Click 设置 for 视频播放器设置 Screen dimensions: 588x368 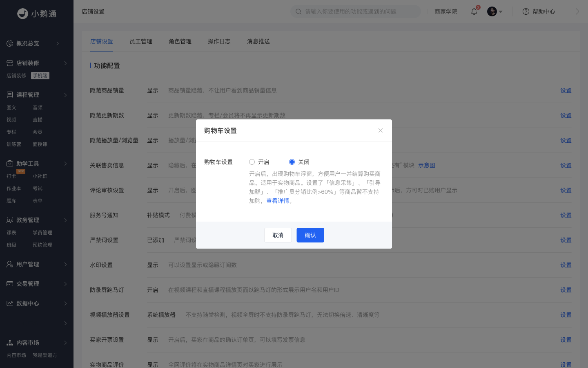pos(566,315)
